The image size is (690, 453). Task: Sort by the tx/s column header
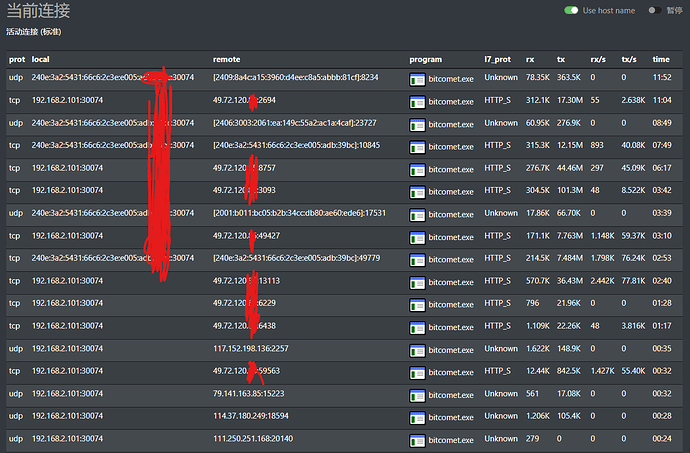629,59
